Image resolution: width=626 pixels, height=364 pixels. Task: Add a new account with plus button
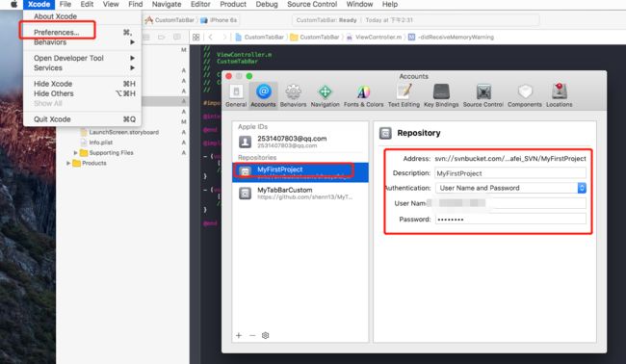click(239, 335)
